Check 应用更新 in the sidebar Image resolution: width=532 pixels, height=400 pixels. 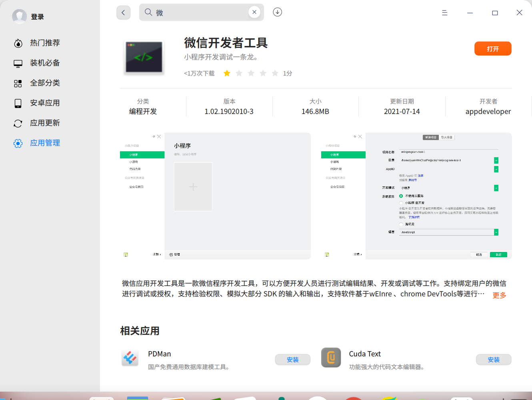[45, 123]
